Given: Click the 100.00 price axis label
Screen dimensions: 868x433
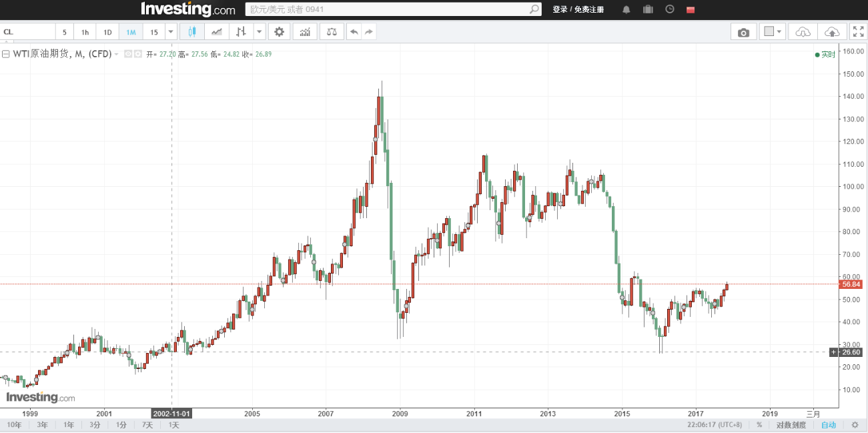Looking at the screenshot, I should click(x=852, y=186).
